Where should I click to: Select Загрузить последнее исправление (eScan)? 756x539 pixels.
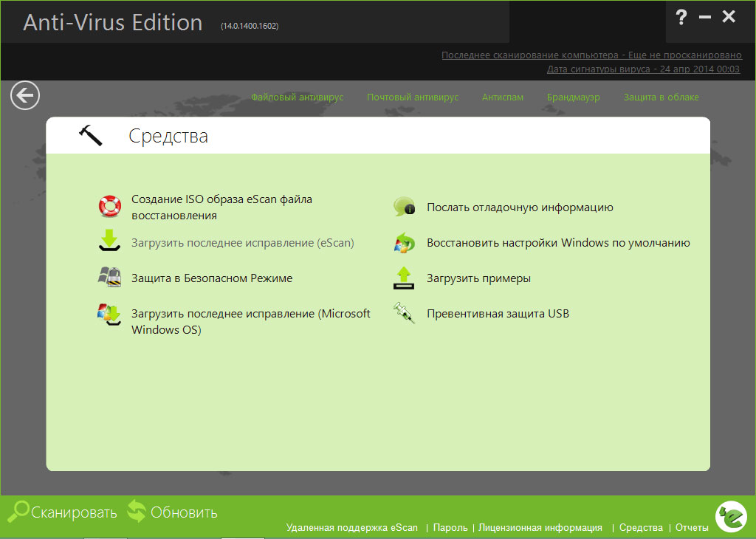[242, 242]
